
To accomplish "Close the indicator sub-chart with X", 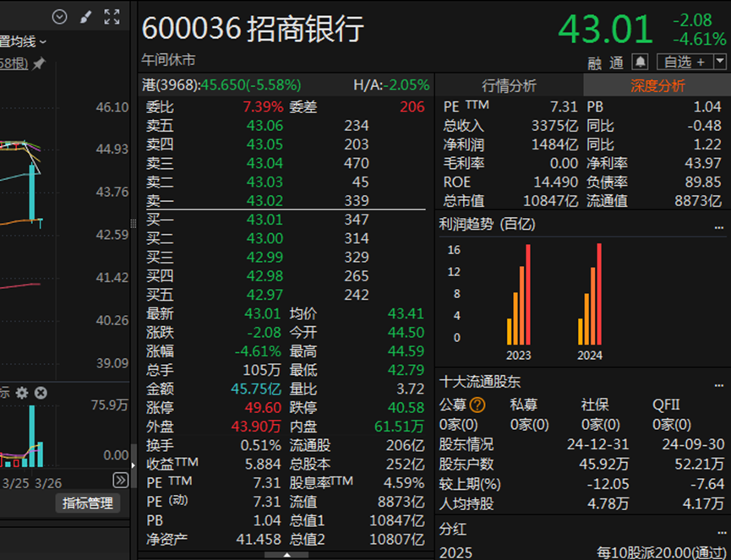I will click(41, 393).
